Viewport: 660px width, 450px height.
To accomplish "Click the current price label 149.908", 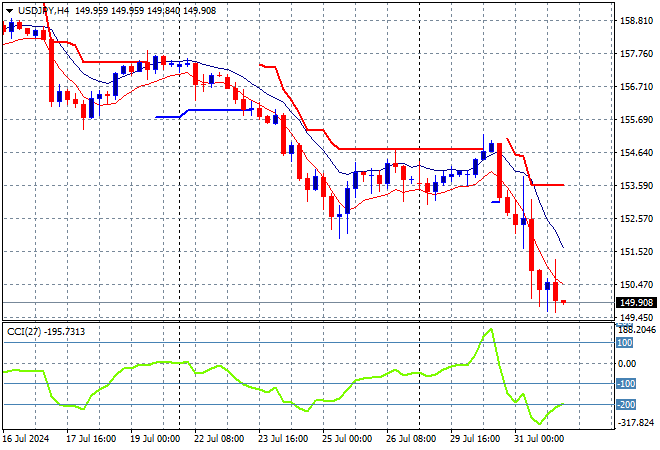I will 636,303.
